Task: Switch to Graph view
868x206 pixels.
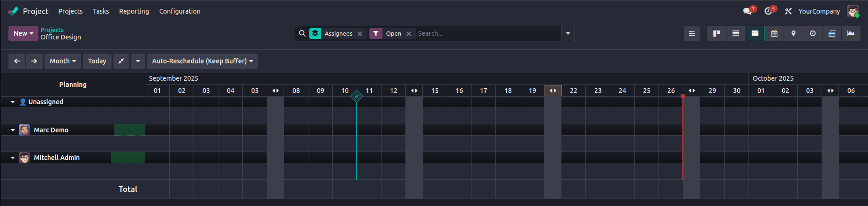Action: tap(851, 33)
